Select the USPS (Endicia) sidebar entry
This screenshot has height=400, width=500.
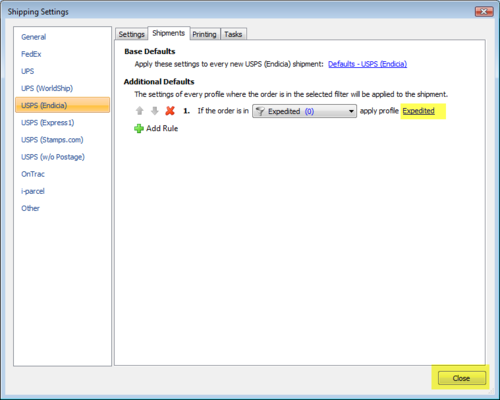coord(62,105)
